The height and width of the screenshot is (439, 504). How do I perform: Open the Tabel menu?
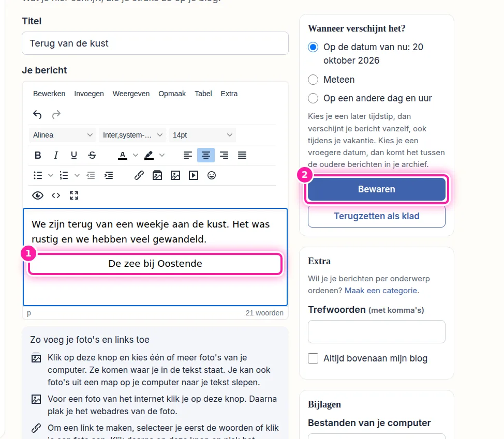coord(203,94)
